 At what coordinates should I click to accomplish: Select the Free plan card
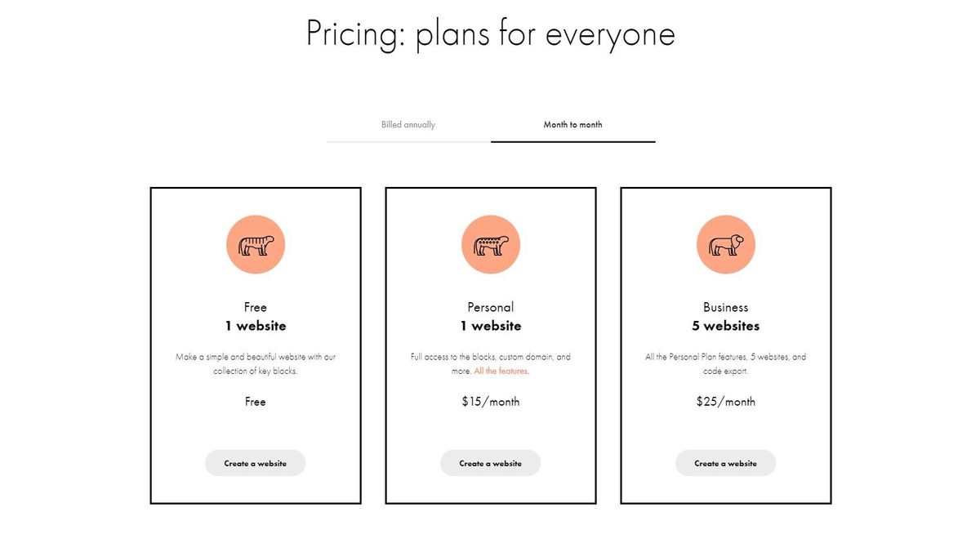point(255,344)
